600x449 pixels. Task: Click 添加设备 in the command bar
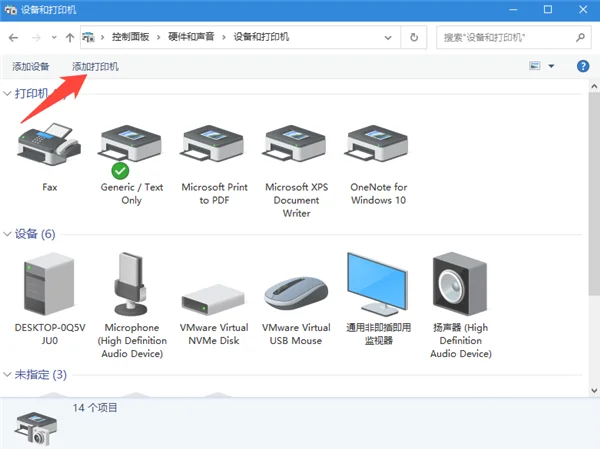pos(31,66)
